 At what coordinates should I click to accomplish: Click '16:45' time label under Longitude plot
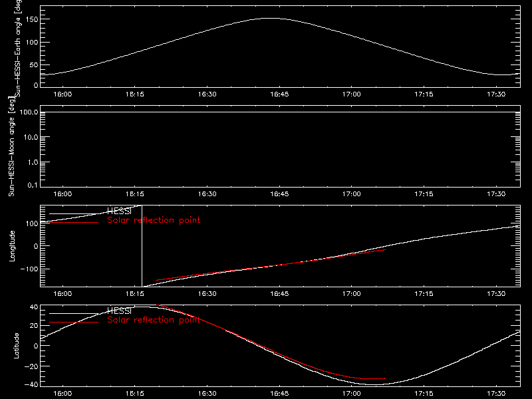coord(279,293)
